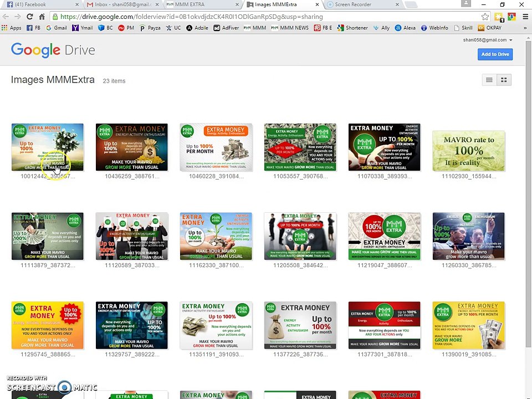The width and height of the screenshot is (532, 399).
Task: Click the red-green download extension icon
Action: click(511, 17)
